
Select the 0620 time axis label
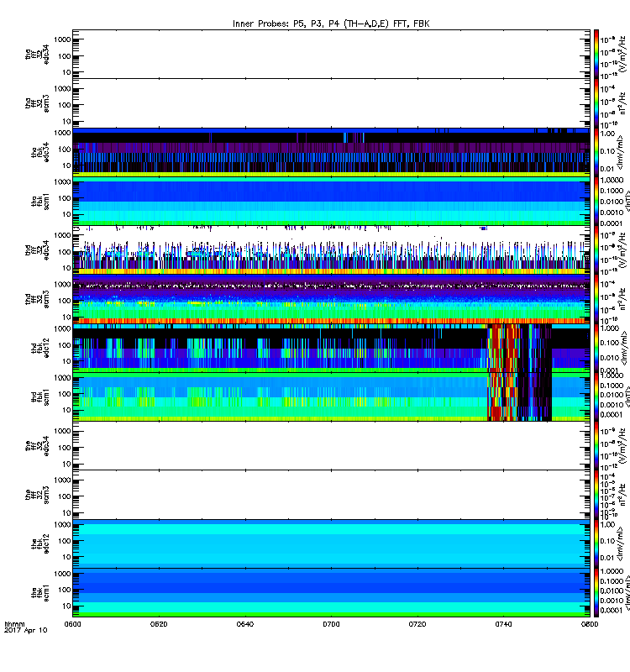pyautogui.click(x=159, y=624)
